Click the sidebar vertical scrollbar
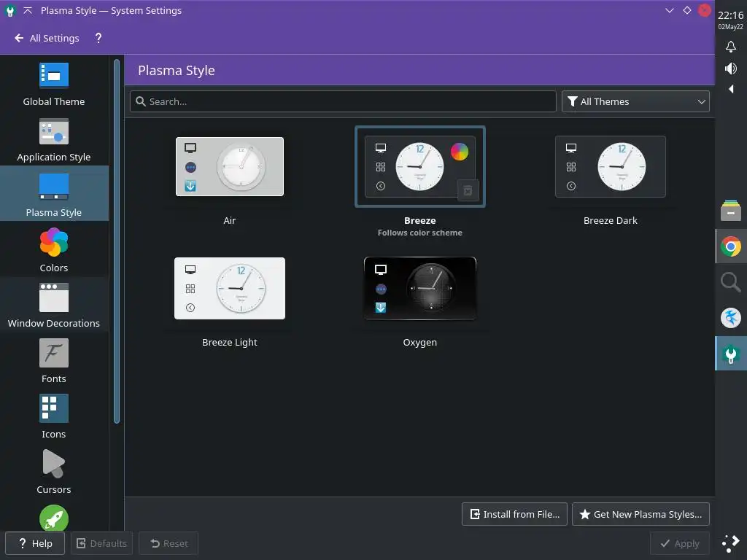This screenshot has width=747, height=560. click(117, 241)
